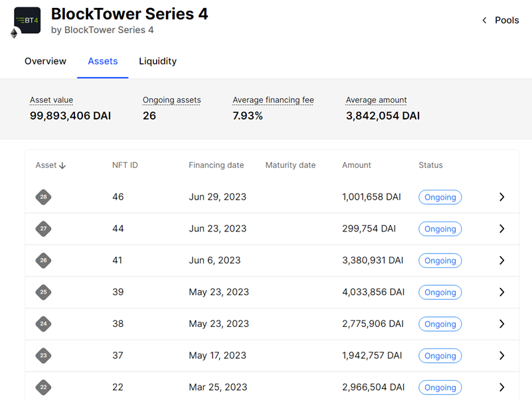Click the Mar 25, 2023 financing date
The height and width of the screenshot is (400, 532).
218,387
